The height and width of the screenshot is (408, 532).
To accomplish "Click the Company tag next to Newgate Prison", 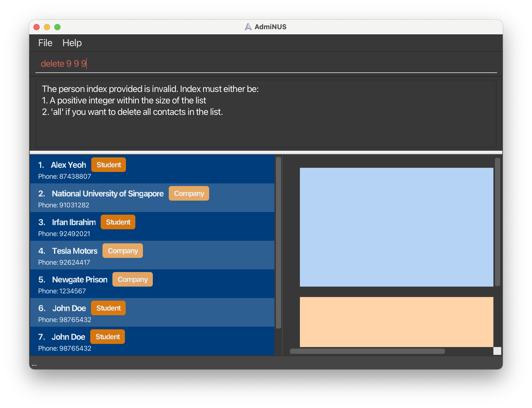I will tap(132, 280).
